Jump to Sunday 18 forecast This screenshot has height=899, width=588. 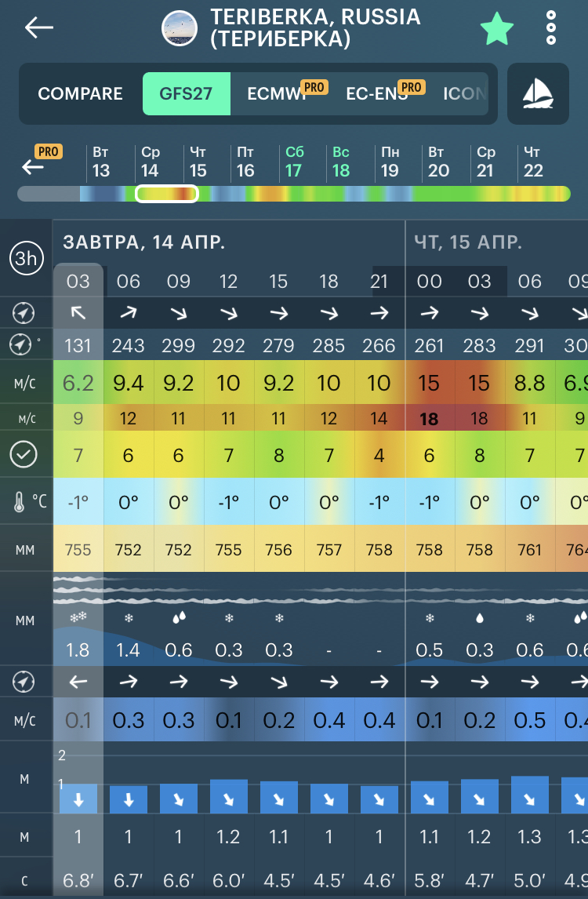click(x=341, y=162)
